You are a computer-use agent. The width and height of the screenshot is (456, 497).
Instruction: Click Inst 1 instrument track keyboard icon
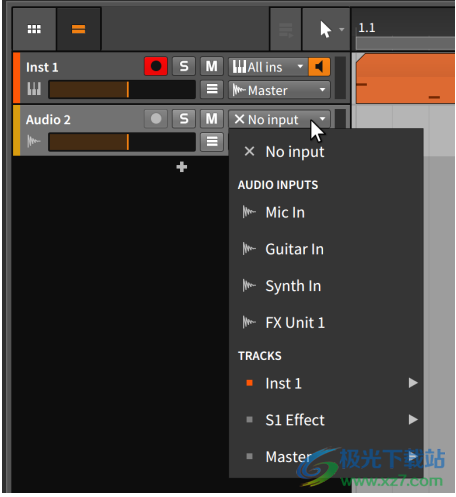(x=34, y=89)
